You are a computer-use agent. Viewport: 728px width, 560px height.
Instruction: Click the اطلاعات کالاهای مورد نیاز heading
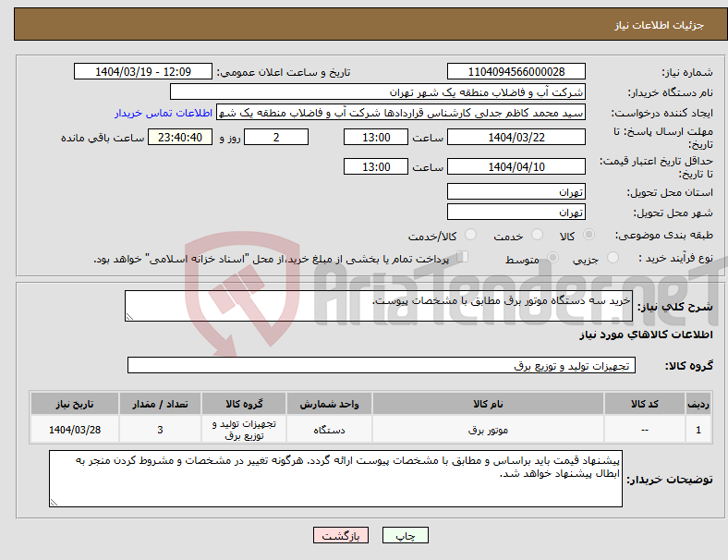tap(646, 335)
